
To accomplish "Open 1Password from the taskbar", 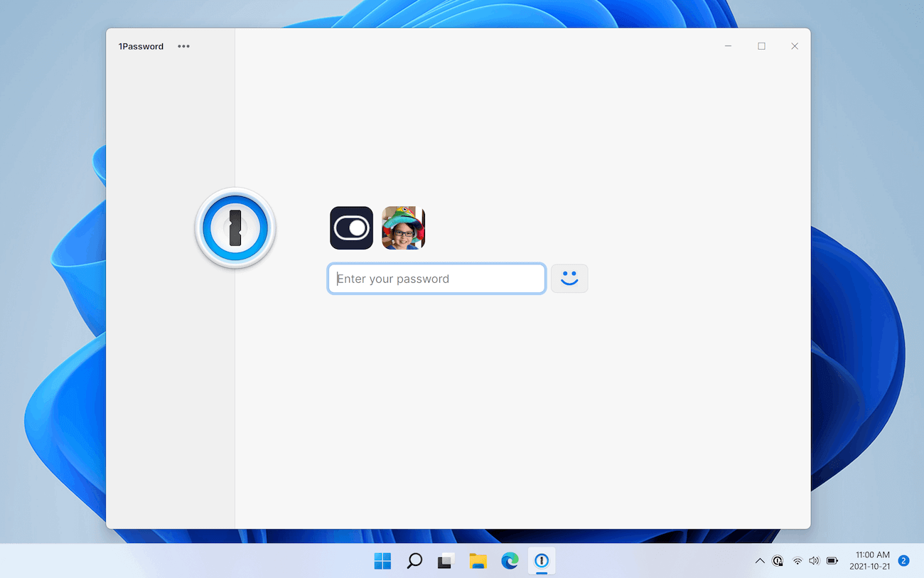I will point(542,561).
